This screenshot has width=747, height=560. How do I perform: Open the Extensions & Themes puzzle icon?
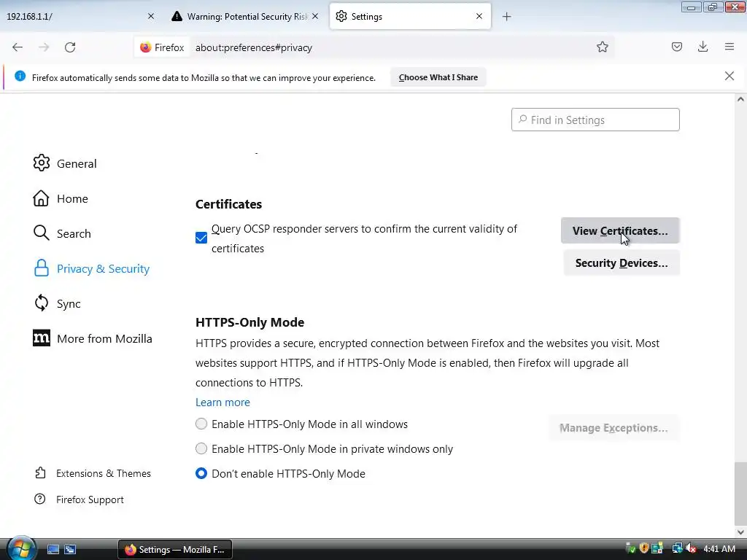40,472
